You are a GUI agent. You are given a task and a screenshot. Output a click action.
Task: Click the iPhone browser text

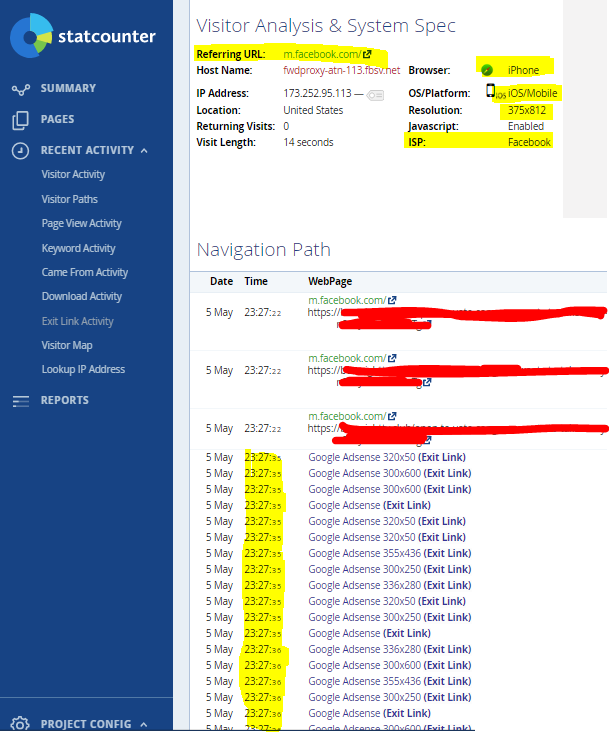(524, 70)
